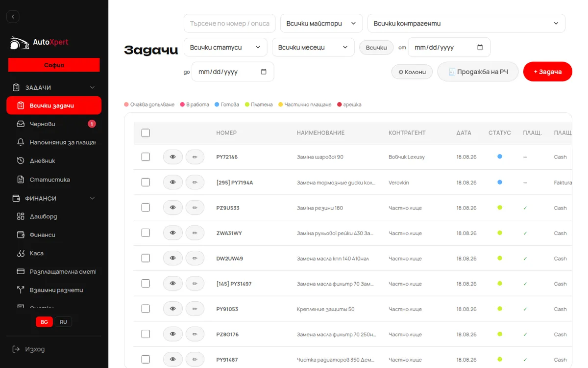View task PY72146 with eye icon
The image size is (588, 368).
(172, 157)
